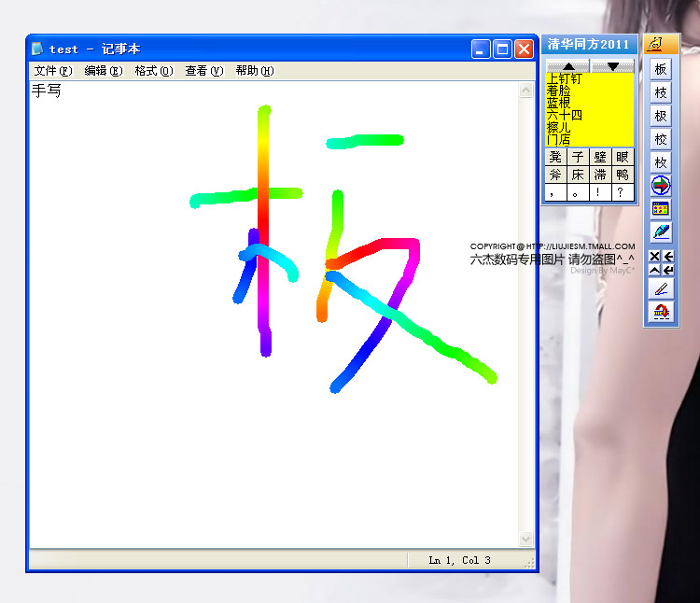Choose phrase 蓝根 in yellow list
The image size is (700, 603).
pyautogui.click(x=558, y=103)
